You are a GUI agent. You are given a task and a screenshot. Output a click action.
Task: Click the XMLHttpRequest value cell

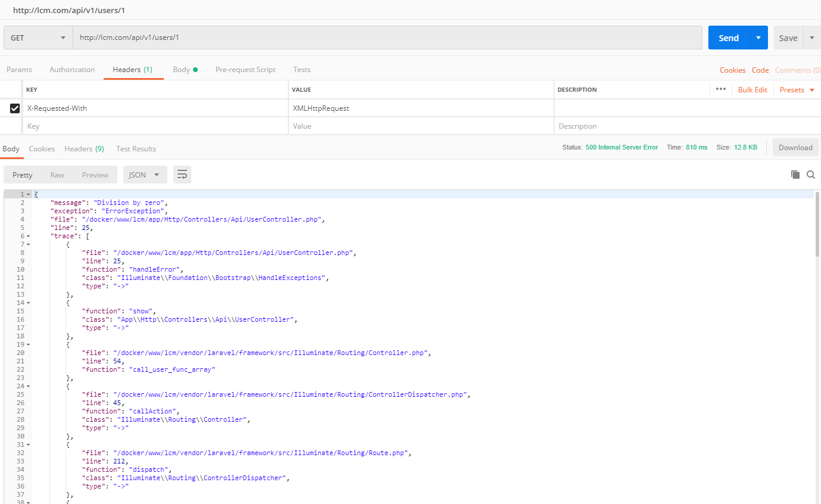(421, 108)
